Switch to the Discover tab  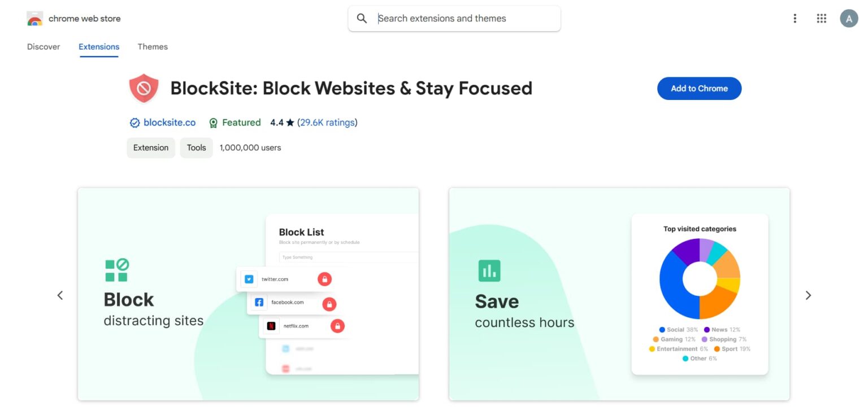tap(44, 47)
